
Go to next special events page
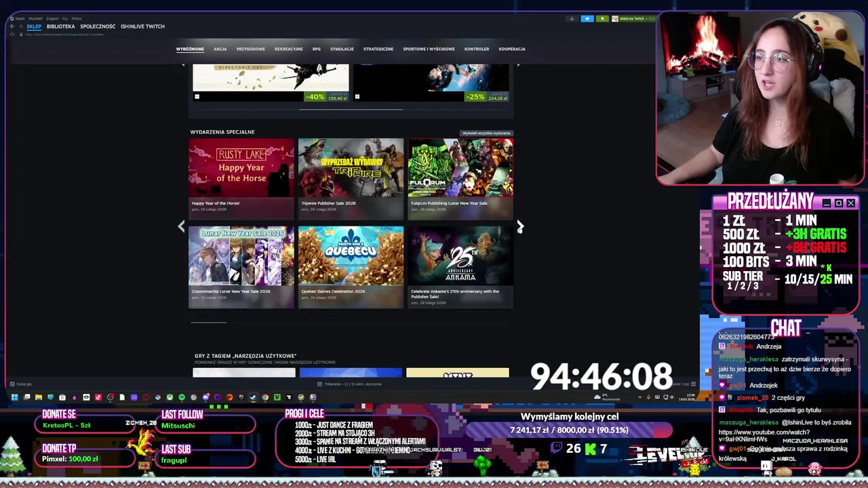point(519,226)
